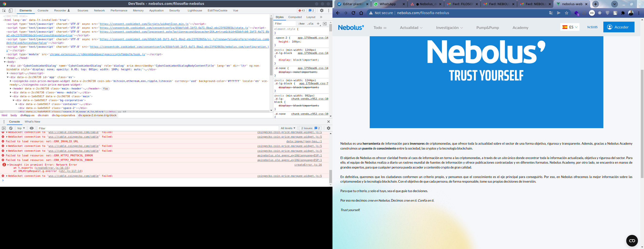
Task: Reload the page in Chrome
Action: (353, 13)
